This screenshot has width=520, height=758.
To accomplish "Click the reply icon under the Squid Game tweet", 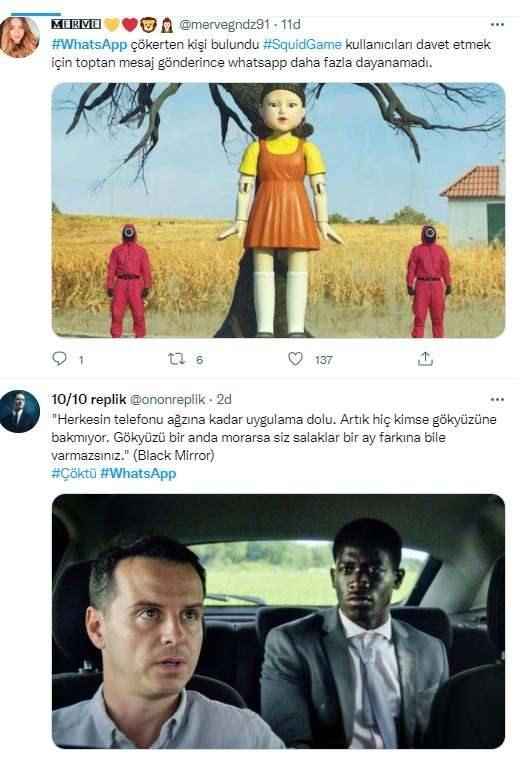I will (59, 358).
